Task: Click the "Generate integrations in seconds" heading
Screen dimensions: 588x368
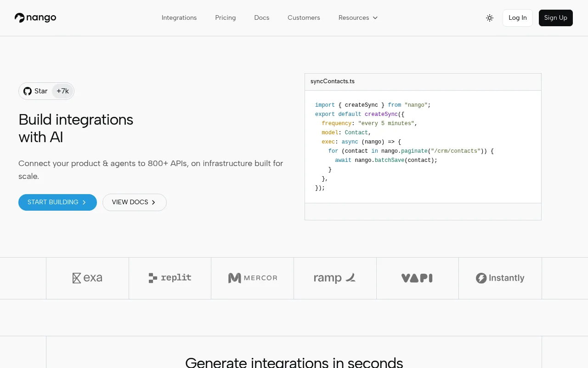Action: click(294, 362)
